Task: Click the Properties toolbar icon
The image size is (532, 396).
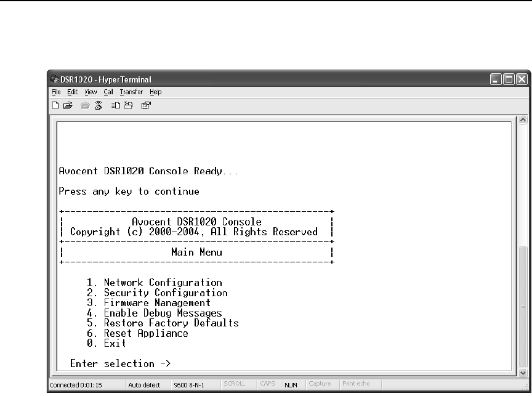Action: 146,105
